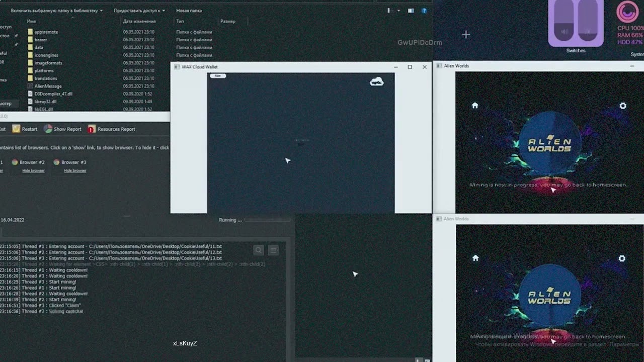Click the Resources Report label
The height and width of the screenshot is (362, 644).
pos(116,129)
